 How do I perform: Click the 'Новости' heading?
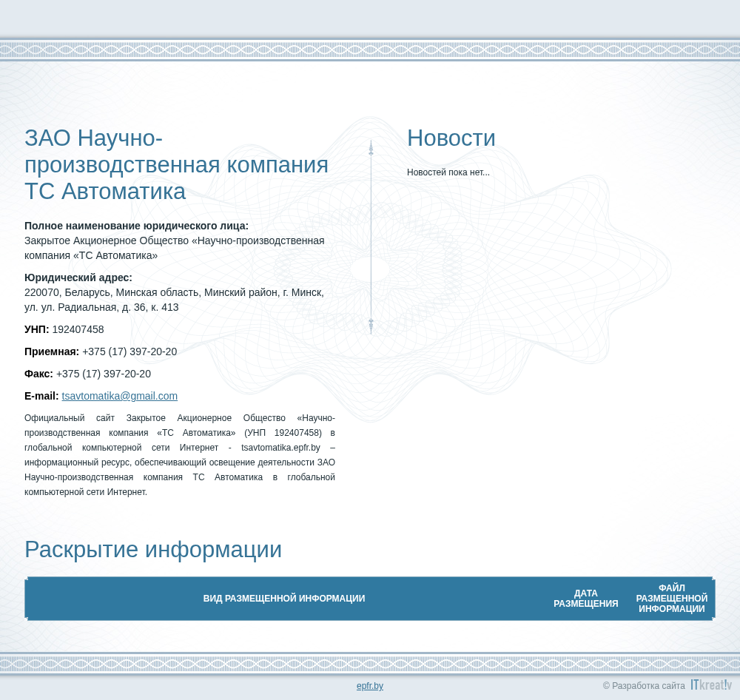coord(451,138)
